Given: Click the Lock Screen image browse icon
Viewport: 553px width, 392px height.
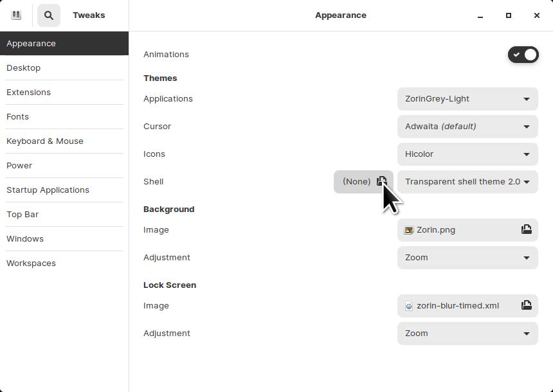Looking at the screenshot, I should click(x=526, y=305).
